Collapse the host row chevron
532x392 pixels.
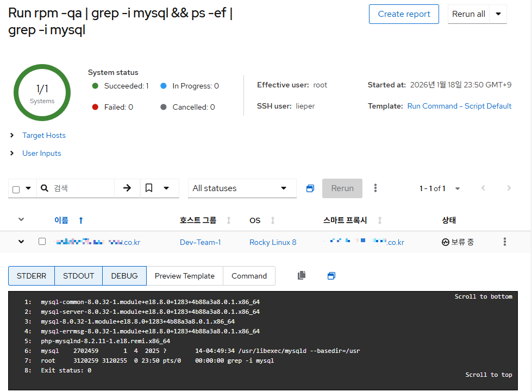click(21, 242)
